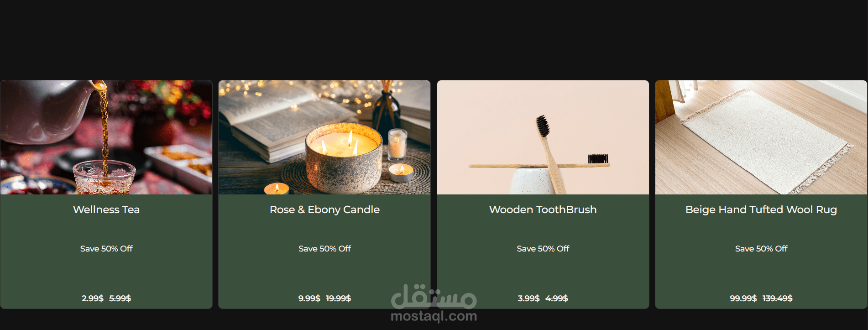Image resolution: width=868 pixels, height=330 pixels.
Task: Click the crossed-out 4.99$ price
Action: pos(557,299)
